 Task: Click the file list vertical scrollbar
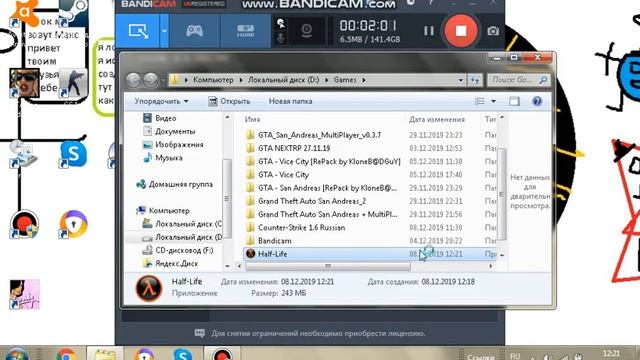(502, 194)
